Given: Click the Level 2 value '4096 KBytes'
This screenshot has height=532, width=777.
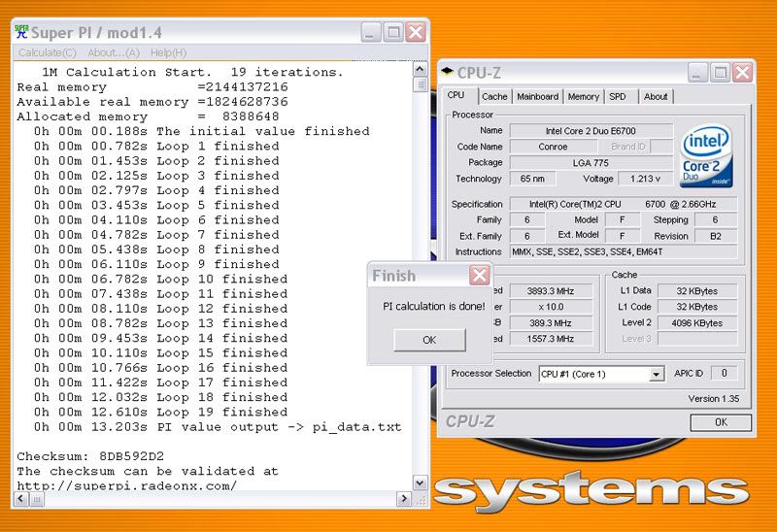Looking at the screenshot, I should [696, 323].
